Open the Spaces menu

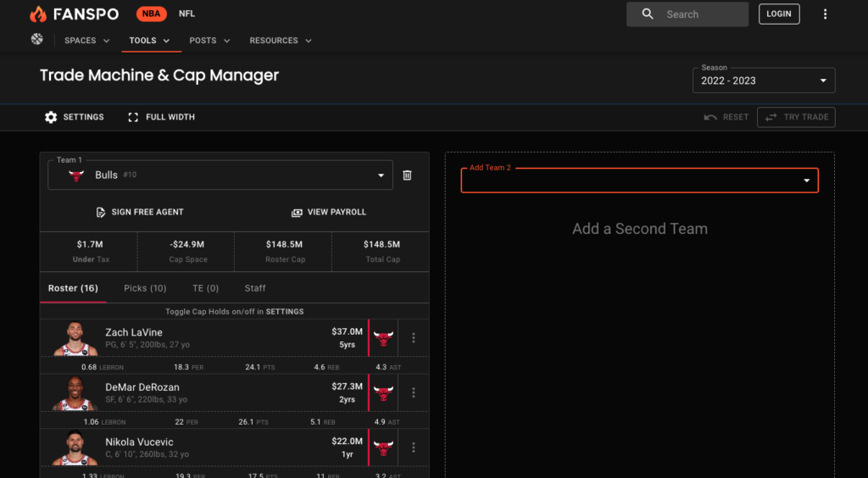(87, 41)
